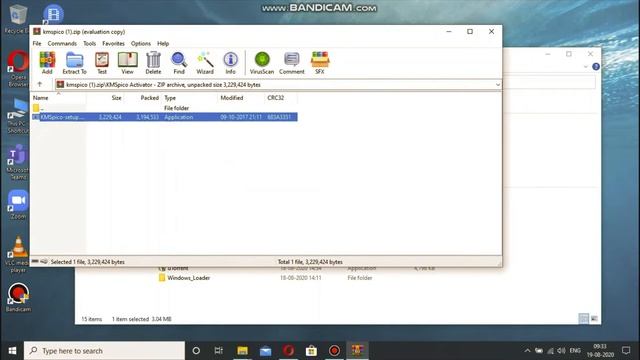Expand the archive path dropdown arrow
Screen dimensions: 640x360
point(498,85)
